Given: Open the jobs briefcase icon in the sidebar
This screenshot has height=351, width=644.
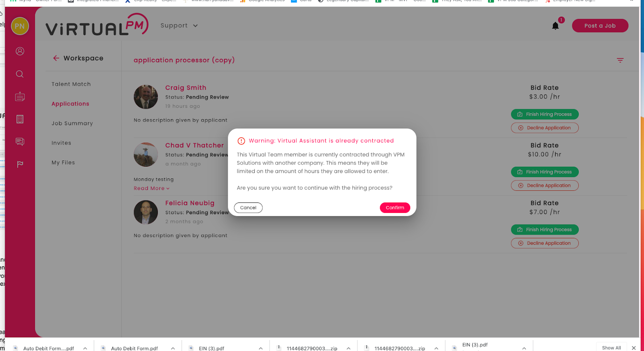Looking at the screenshot, I should click(x=20, y=97).
